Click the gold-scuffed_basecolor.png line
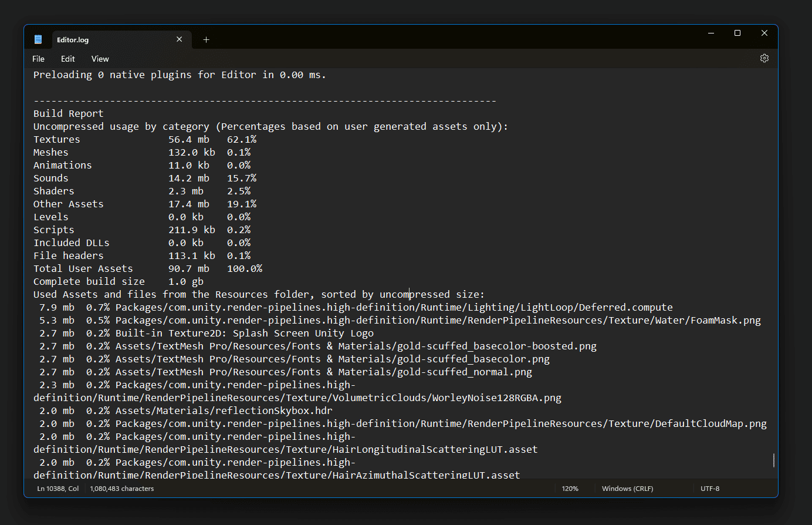The image size is (812, 525). click(x=295, y=359)
